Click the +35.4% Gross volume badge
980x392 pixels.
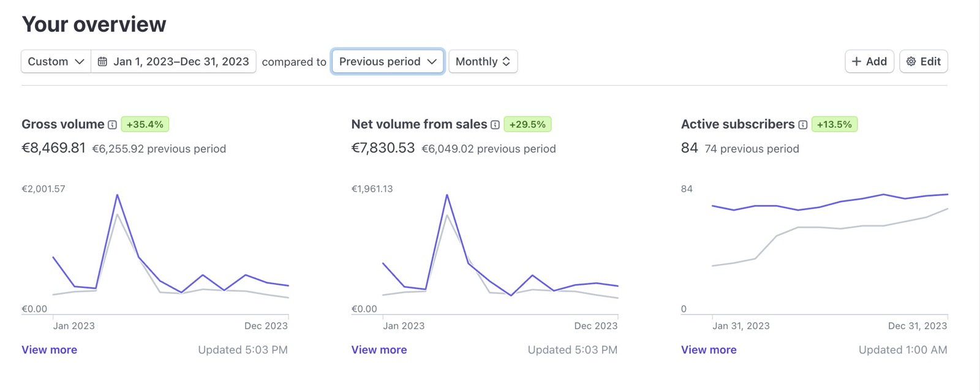[x=145, y=124]
